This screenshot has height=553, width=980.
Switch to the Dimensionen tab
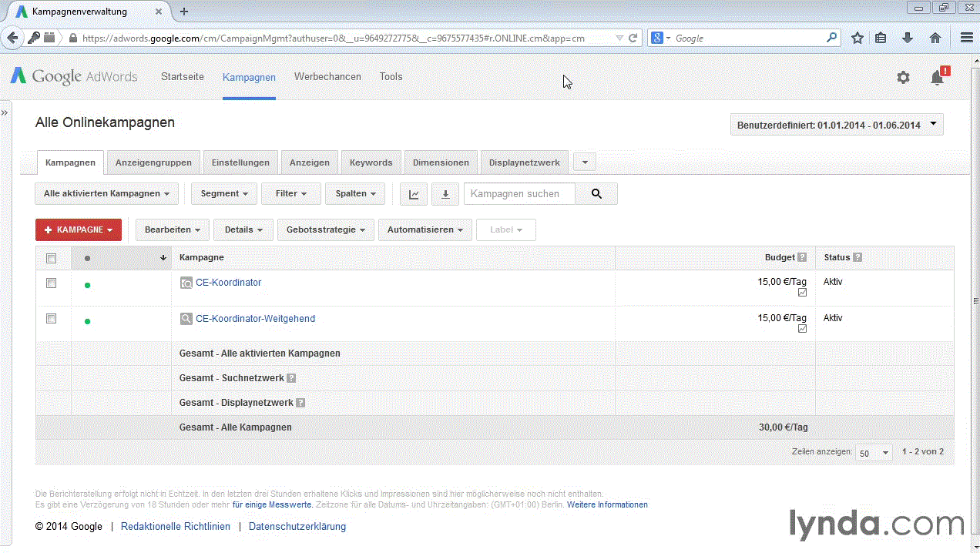(x=441, y=163)
